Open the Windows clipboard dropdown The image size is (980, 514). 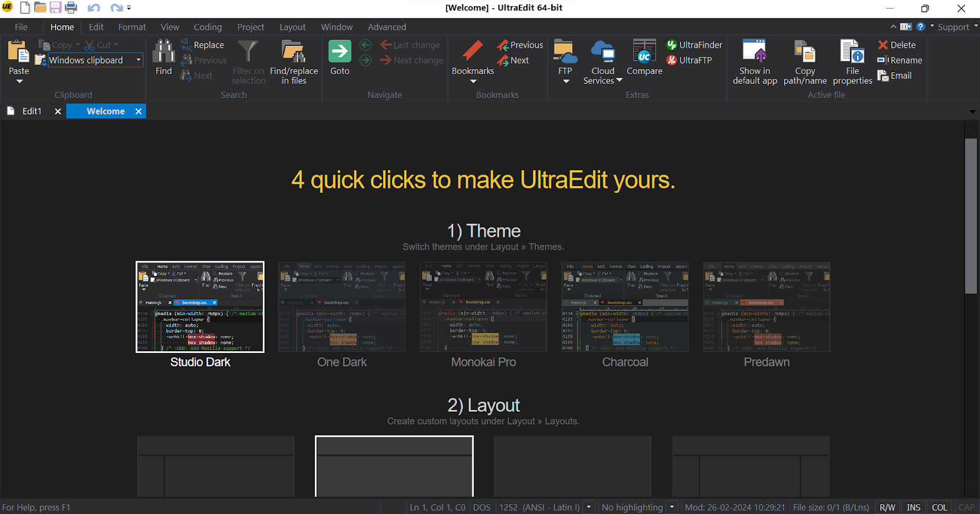point(138,60)
